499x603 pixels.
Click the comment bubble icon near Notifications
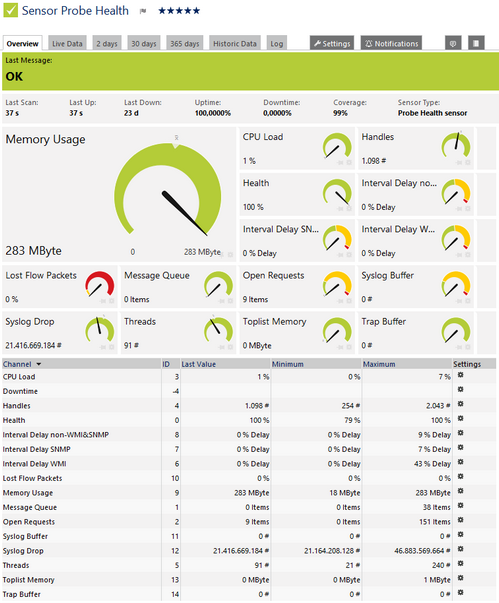(453, 43)
